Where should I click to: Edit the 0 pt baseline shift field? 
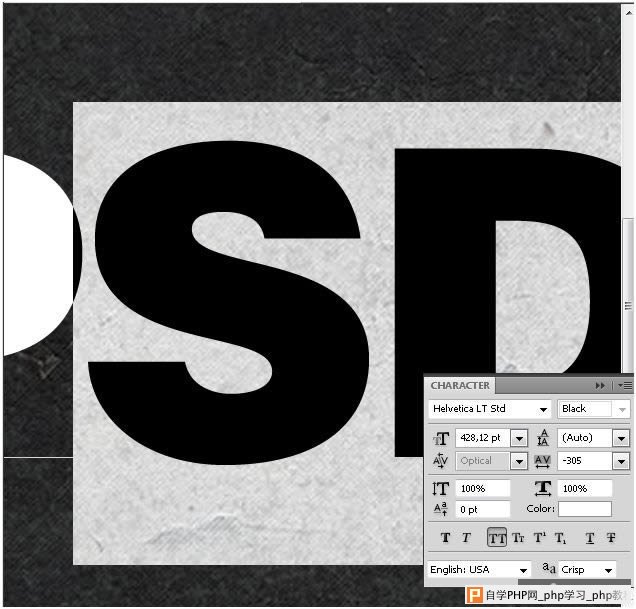click(483, 509)
